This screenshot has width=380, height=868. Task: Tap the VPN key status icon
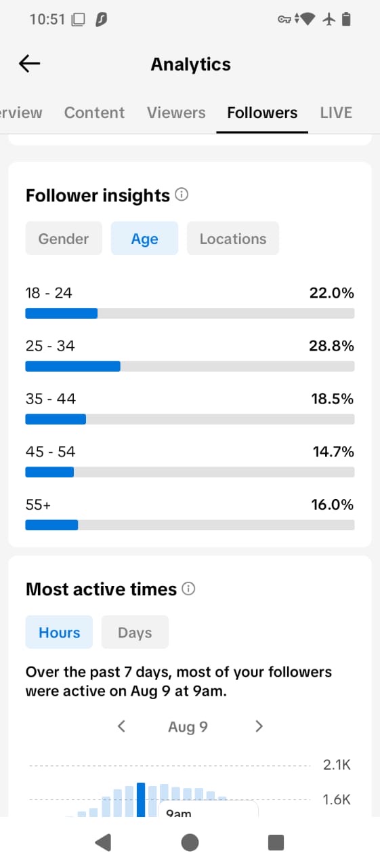click(x=285, y=20)
